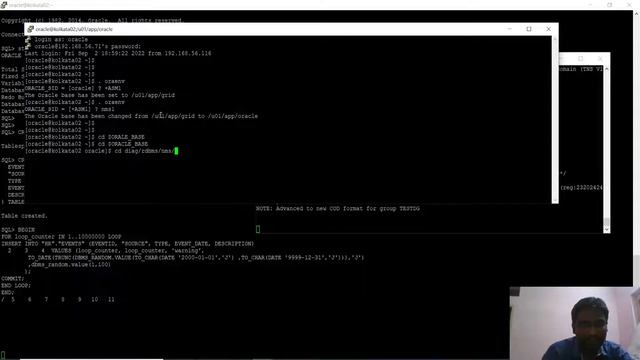Click 'login as: oracle' line
Screen dimensions: 640x360
[61, 40]
